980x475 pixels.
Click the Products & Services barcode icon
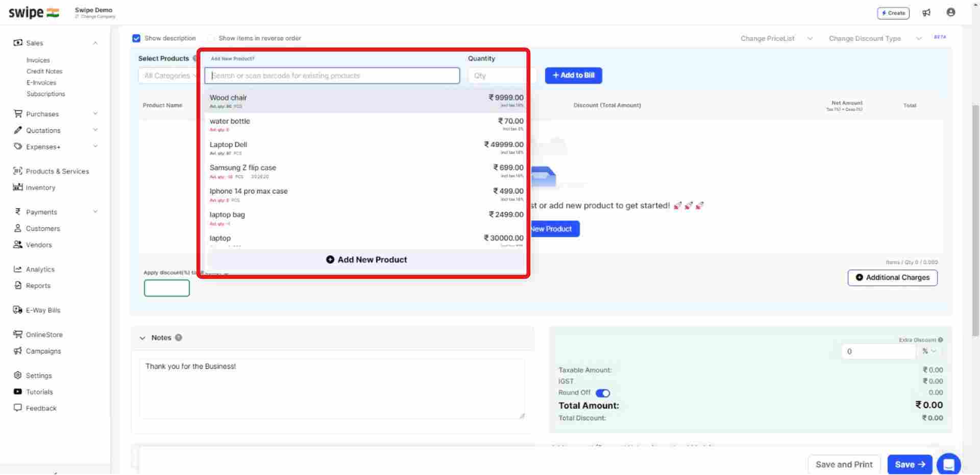pyautogui.click(x=18, y=171)
